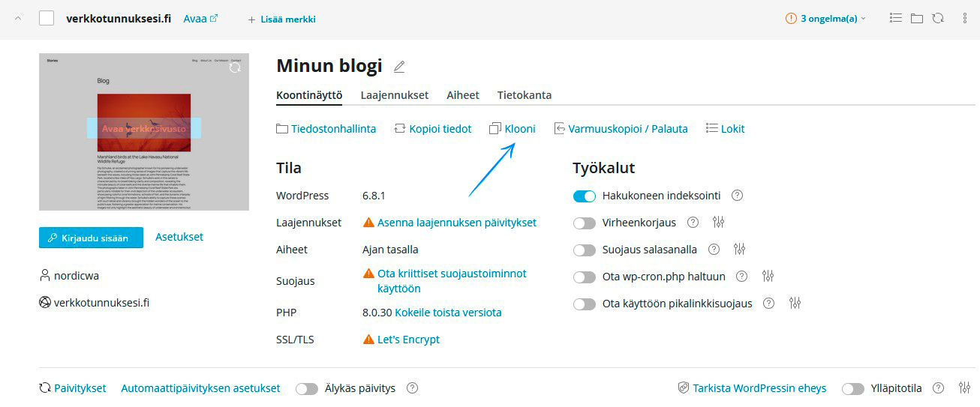The width and height of the screenshot is (980, 407).
Task: Expand the 3 ongelma(a) dropdown
Action: point(825,19)
